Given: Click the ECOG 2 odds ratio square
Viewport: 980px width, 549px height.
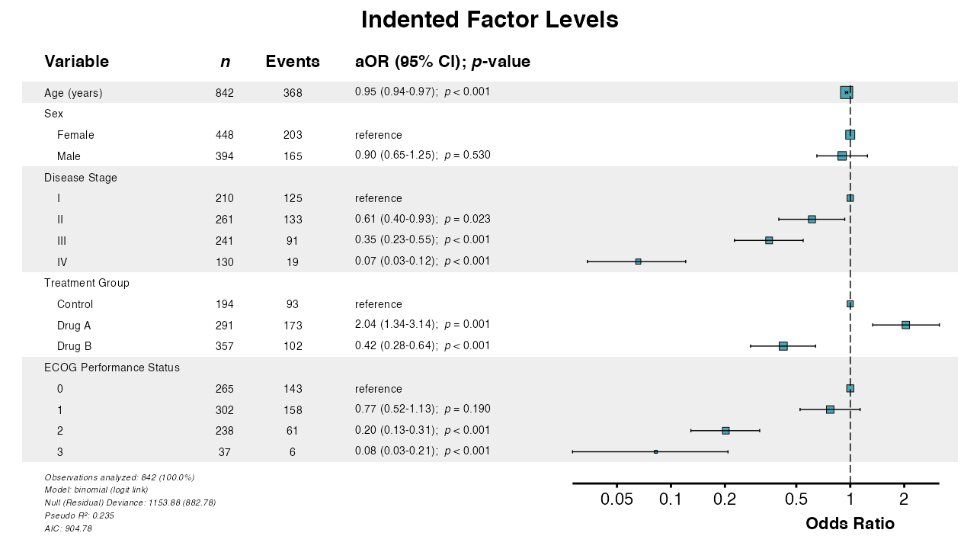Looking at the screenshot, I should (x=725, y=431).
